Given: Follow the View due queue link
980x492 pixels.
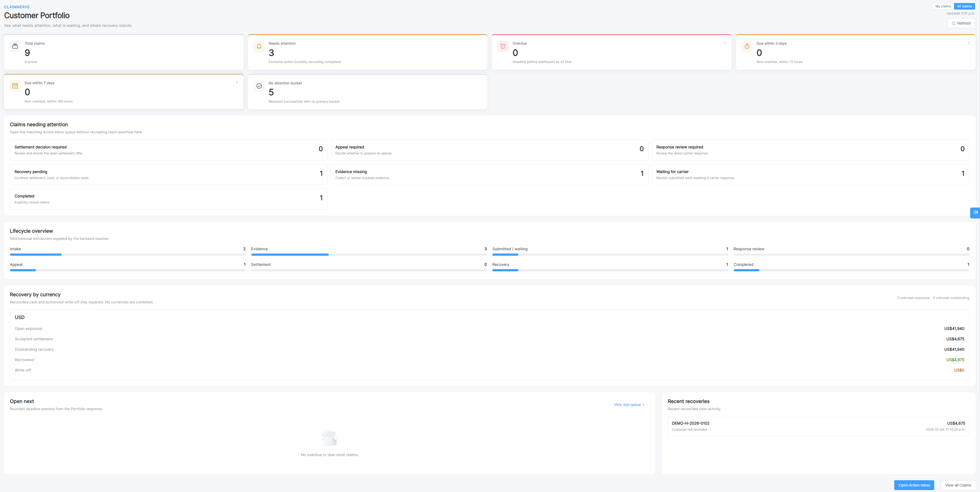Looking at the screenshot, I should tap(629, 405).
